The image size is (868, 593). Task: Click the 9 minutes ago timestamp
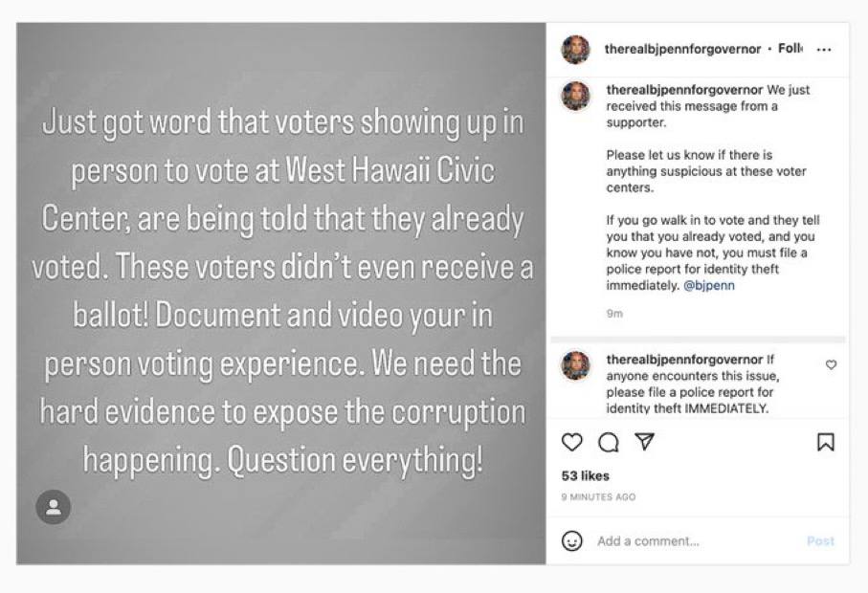click(598, 497)
